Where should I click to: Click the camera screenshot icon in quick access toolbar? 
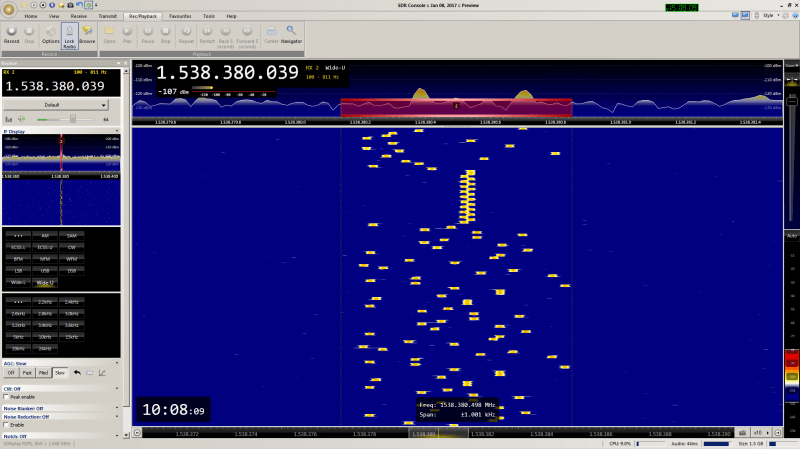click(x=70, y=5)
